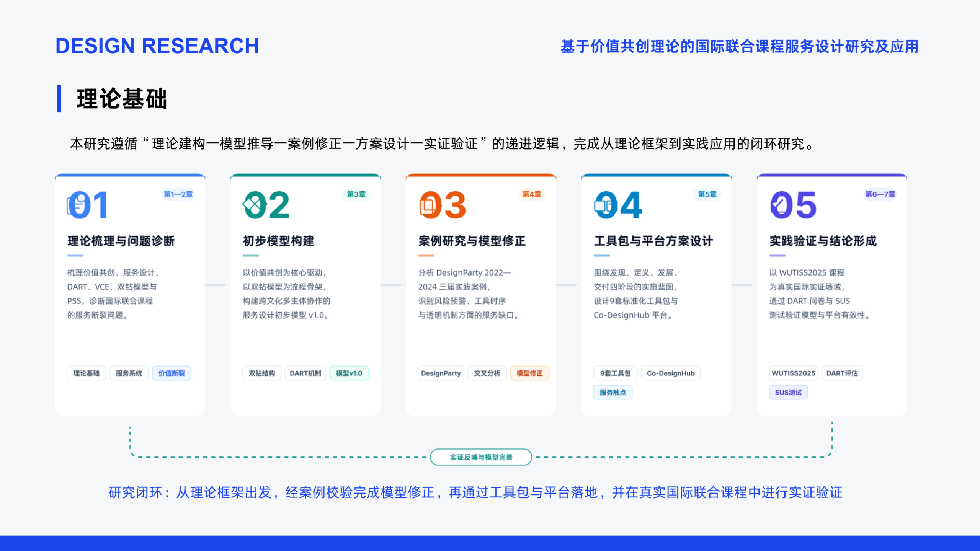This screenshot has width=980, height=551.
Task: Click the large number 05
Action: 794,205
